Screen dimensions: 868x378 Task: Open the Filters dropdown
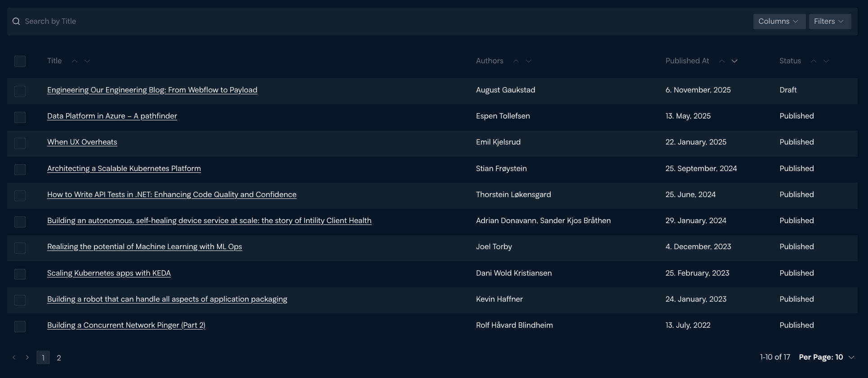click(x=830, y=21)
